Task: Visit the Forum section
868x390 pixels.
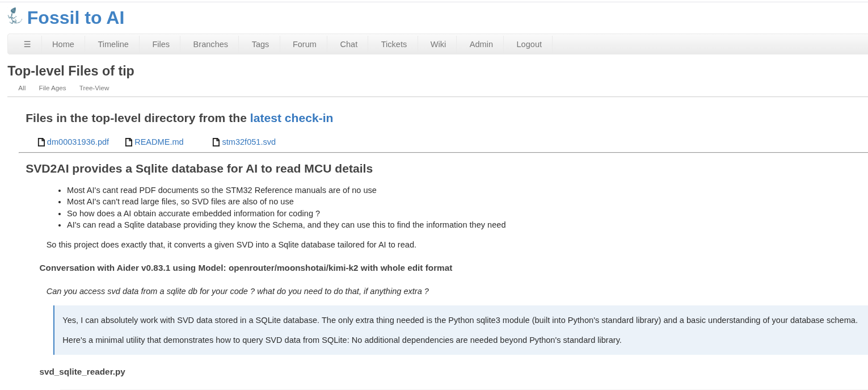Action: (305, 44)
